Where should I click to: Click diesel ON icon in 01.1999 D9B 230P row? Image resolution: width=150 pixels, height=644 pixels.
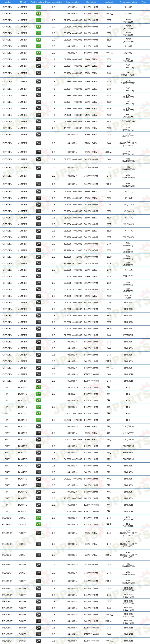click(39, 115)
